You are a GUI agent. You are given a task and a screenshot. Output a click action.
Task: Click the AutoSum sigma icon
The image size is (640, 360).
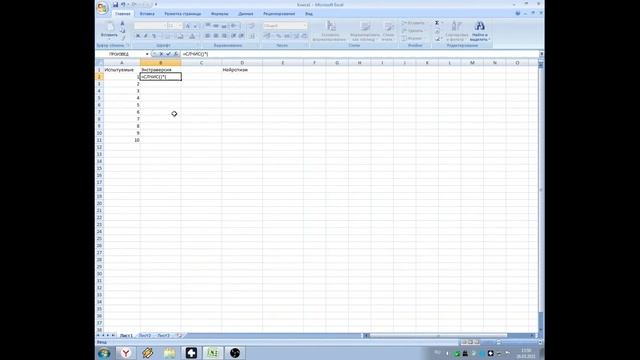coord(437,23)
